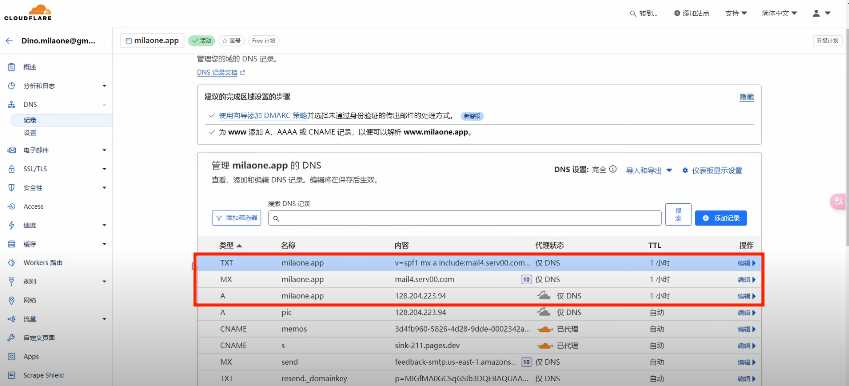Click the blue add record button
Viewport: 849px width, 386px height.
click(721, 218)
